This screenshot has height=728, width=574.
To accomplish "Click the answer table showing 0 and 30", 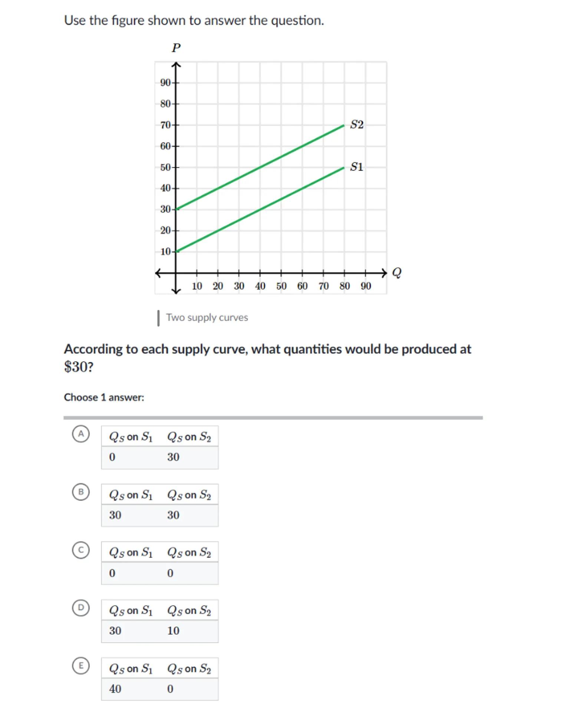I will [x=160, y=447].
